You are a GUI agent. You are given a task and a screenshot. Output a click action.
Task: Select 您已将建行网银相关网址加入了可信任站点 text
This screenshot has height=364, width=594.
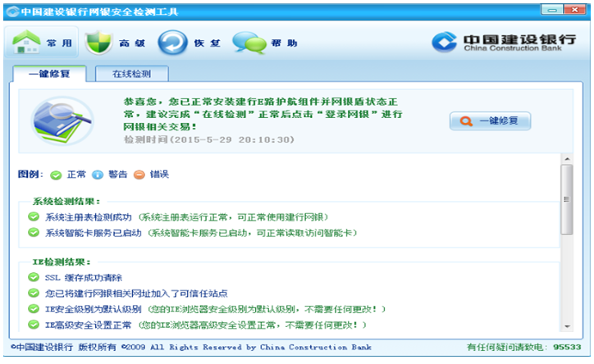pyautogui.click(x=136, y=293)
